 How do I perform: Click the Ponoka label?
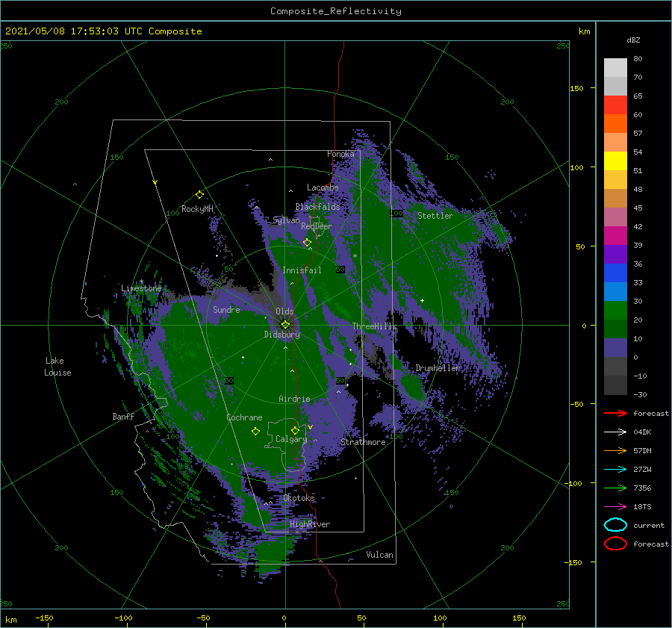[340, 154]
